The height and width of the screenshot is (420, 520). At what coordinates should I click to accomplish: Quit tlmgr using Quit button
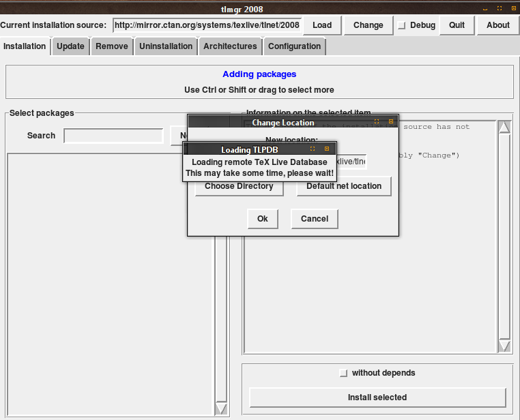tap(457, 25)
